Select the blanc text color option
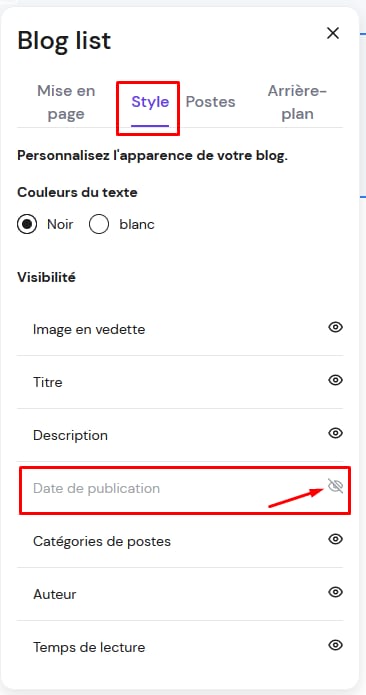This screenshot has height=695, width=366. pyautogui.click(x=99, y=225)
